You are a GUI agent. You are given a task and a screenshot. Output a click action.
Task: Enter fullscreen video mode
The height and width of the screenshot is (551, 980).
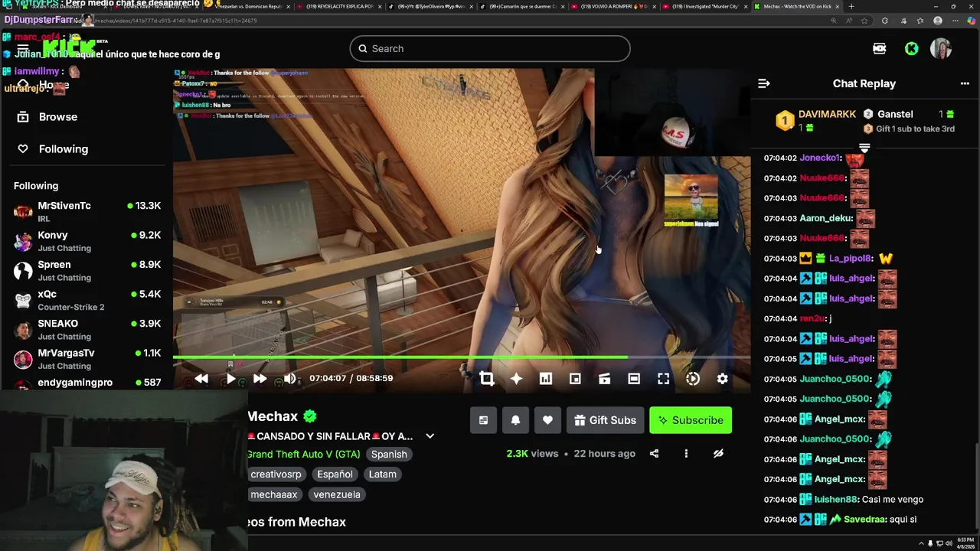coord(664,378)
